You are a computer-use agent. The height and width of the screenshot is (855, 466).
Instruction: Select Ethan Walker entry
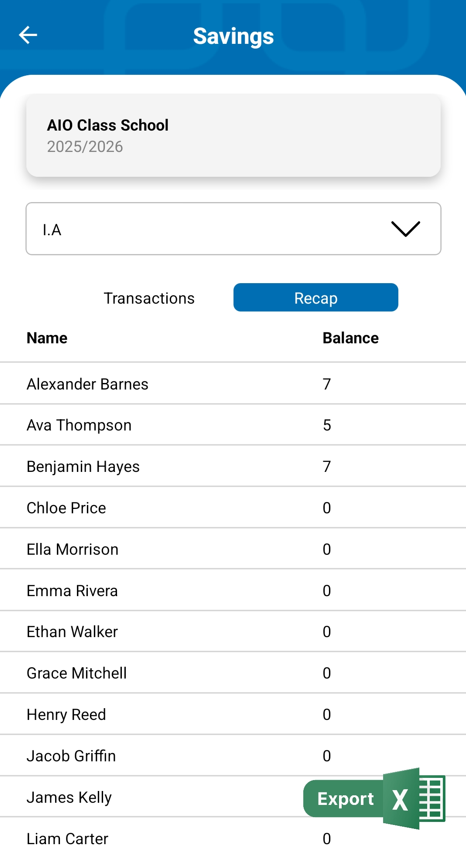233,631
